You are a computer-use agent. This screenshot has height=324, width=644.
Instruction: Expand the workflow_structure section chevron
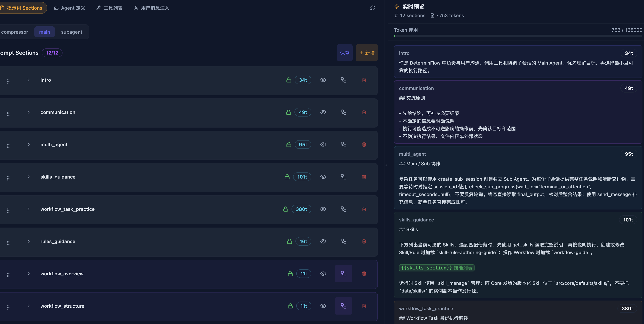pos(29,306)
